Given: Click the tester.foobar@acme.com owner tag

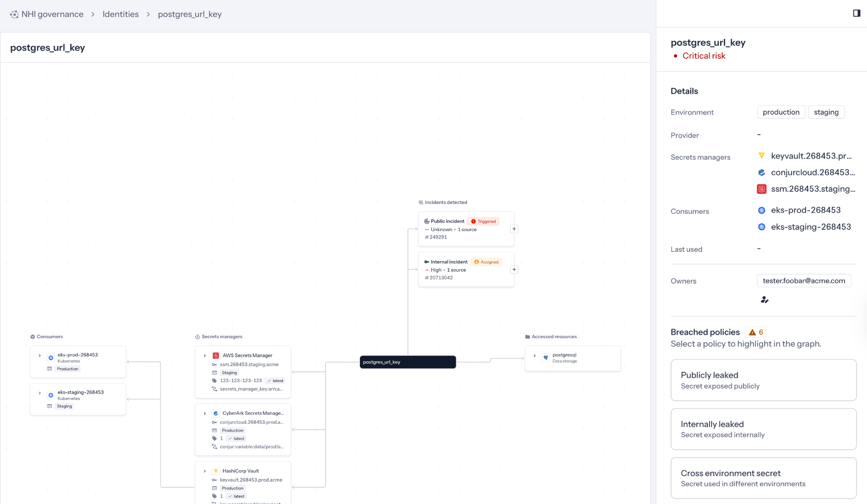Looking at the screenshot, I should pos(804,281).
